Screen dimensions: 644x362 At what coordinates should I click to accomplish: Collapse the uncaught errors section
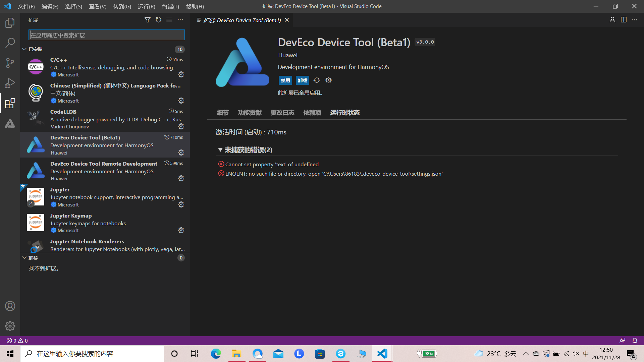(220, 150)
